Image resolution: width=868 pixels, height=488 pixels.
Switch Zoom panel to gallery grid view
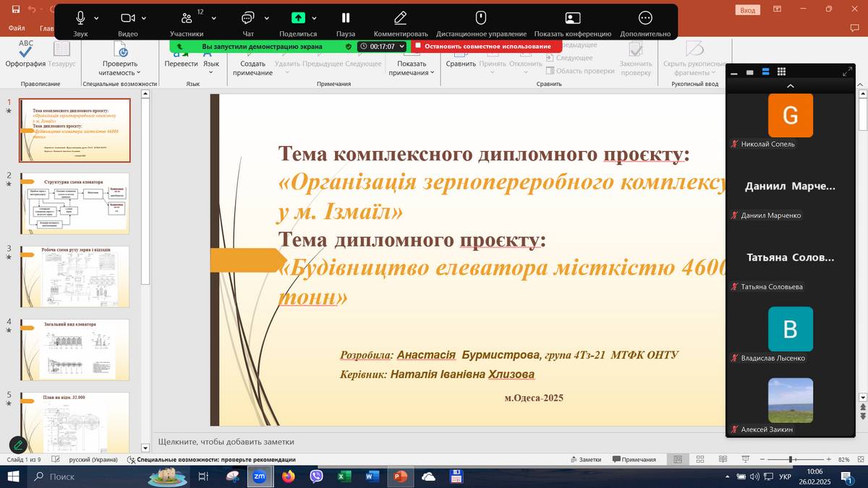pos(781,72)
